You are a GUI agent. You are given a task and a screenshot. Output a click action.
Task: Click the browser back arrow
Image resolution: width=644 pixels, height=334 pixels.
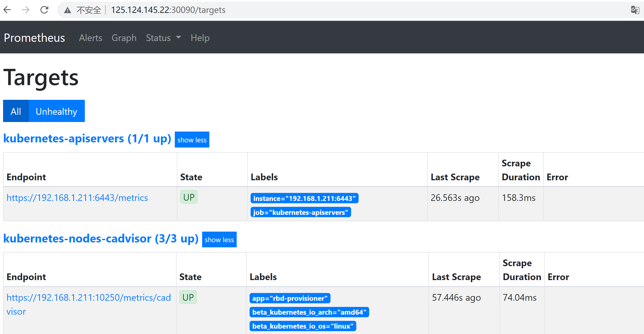(7, 10)
